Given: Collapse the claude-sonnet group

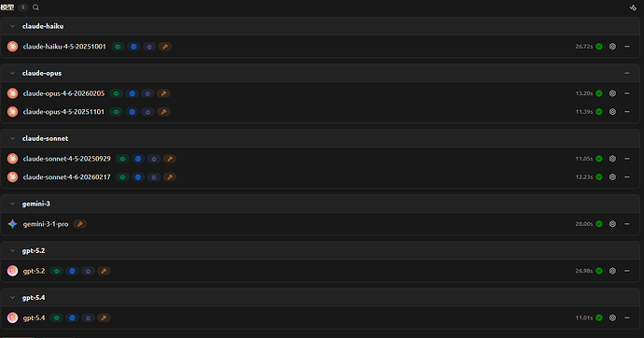Looking at the screenshot, I should [12, 138].
